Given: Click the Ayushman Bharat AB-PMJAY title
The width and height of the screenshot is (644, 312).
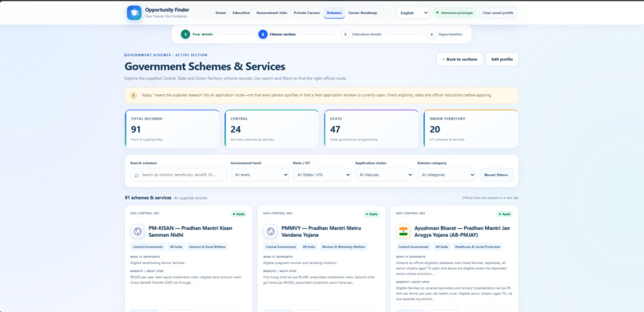Looking at the screenshot, I should click(462, 231).
